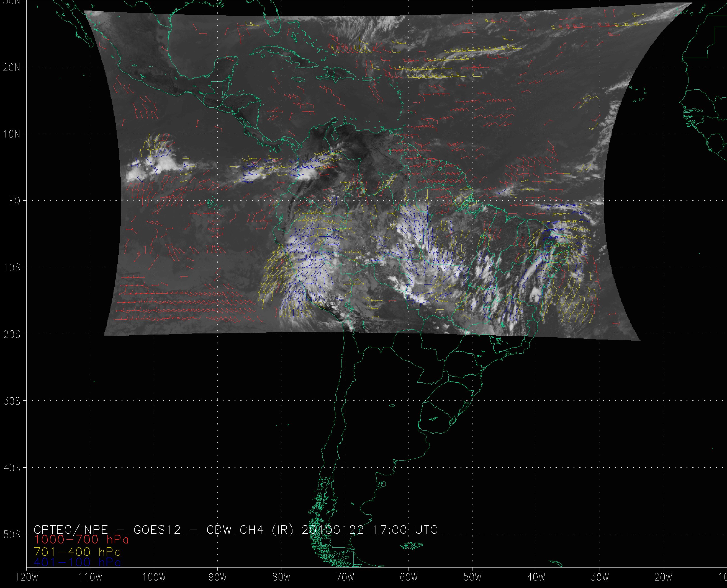The width and height of the screenshot is (727, 588).
Task: Click the blue 401-100 hPa legend label
Action: 77,562
